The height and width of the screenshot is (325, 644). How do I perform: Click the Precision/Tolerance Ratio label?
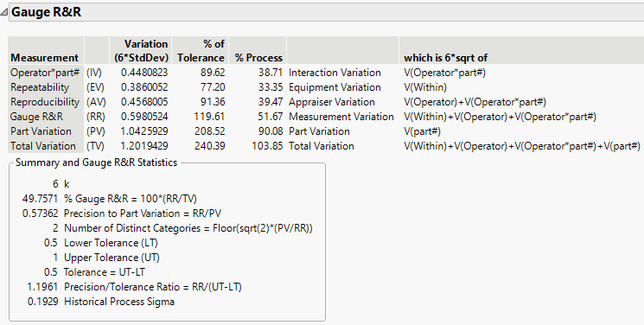[x=153, y=287]
